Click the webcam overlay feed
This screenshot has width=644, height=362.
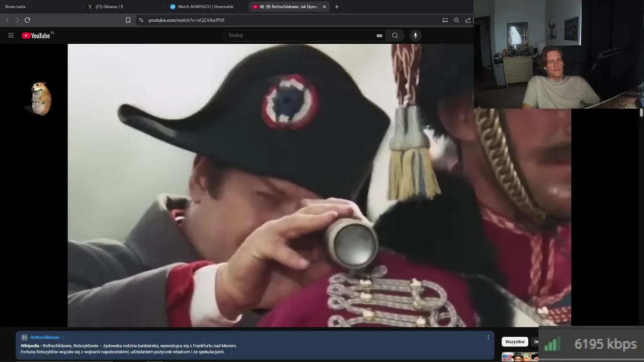[x=558, y=54]
